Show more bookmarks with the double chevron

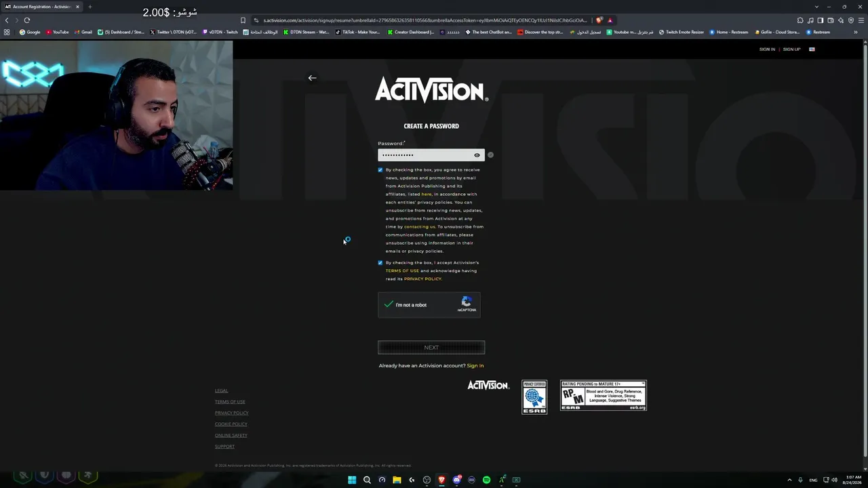click(855, 32)
